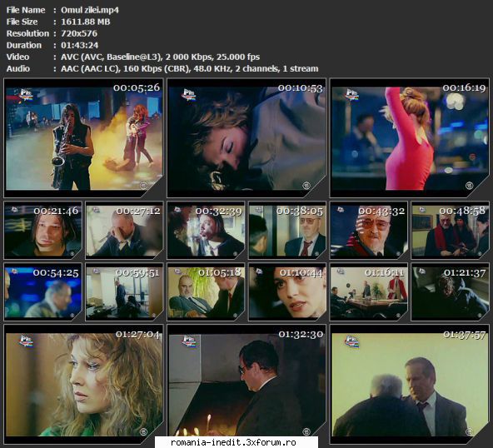Click the video codec line 'AVC (AVC, Baseline@L3)'
The width and height of the screenshot is (493, 448).
click(112, 57)
